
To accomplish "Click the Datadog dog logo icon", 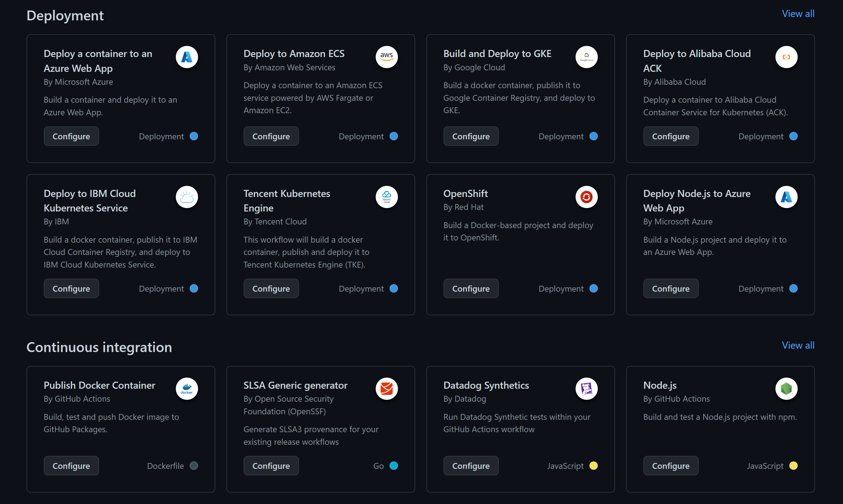I will click(586, 388).
